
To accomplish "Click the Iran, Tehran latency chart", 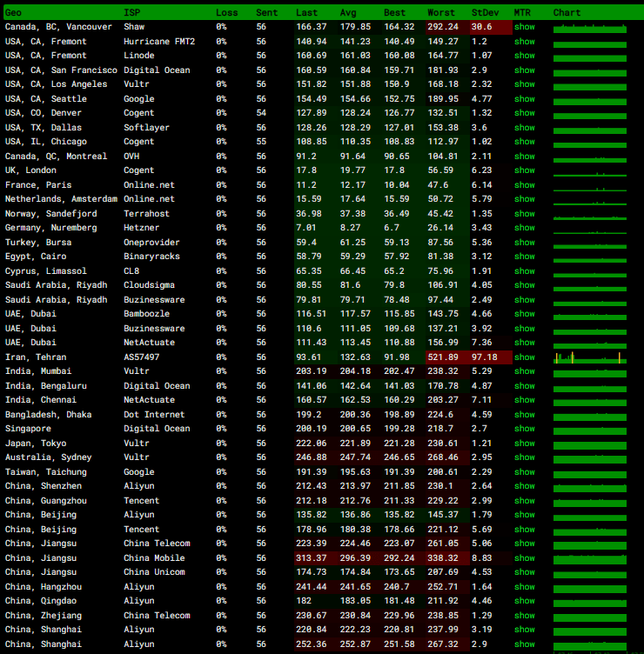I will [x=590, y=357].
